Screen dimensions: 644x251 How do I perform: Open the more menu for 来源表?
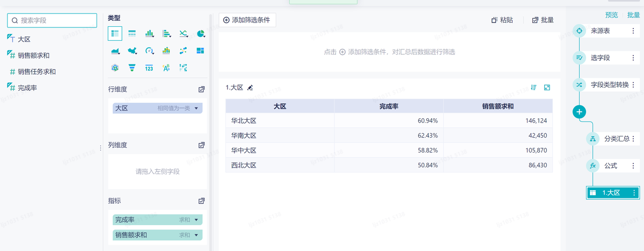[633, 31]
